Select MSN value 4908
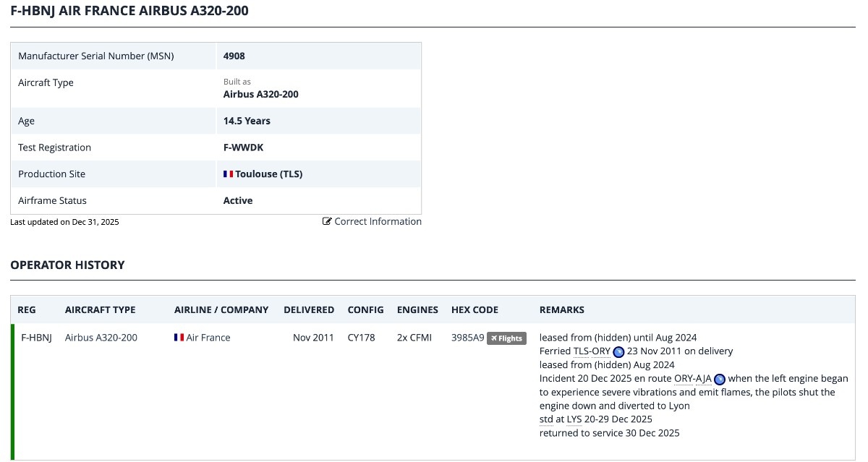Image resolution: width=868 pixels, height=462 pixels. pos(234,56)
